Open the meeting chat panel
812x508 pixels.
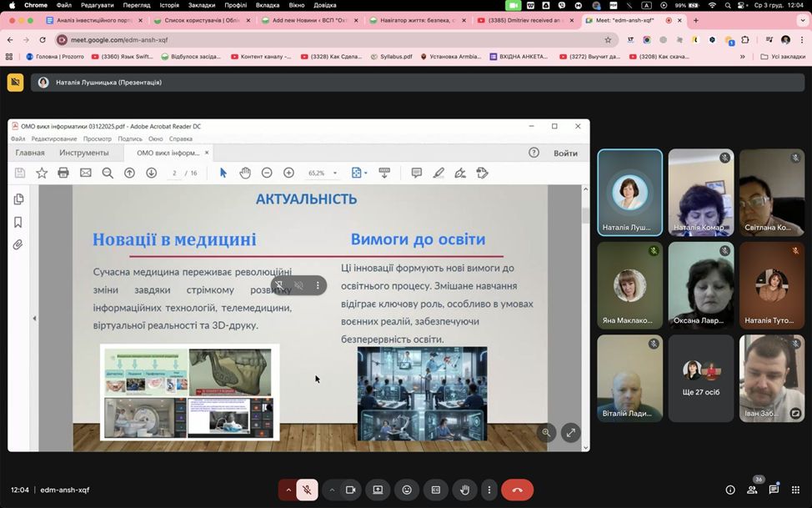pos(774,490)
